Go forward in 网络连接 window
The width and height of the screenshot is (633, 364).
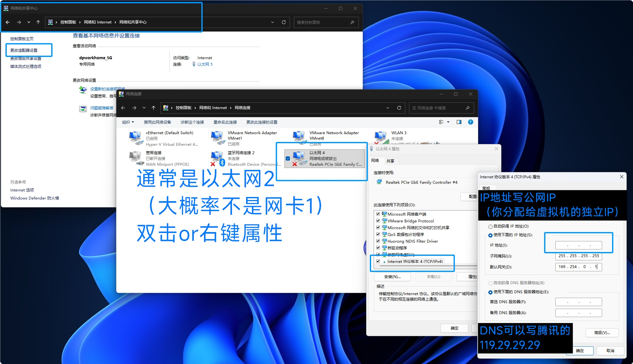(x=134, y=108)
